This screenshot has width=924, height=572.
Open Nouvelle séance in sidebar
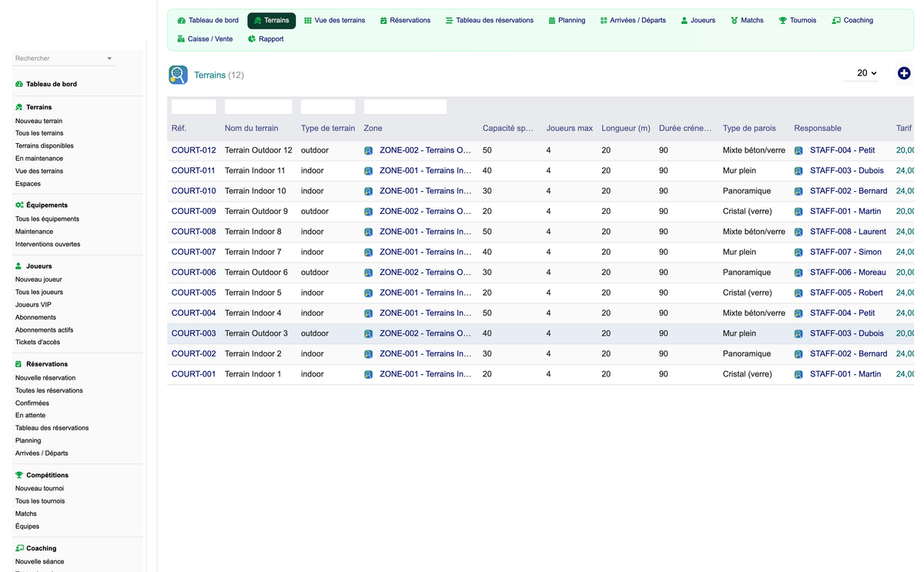point(40,562)
